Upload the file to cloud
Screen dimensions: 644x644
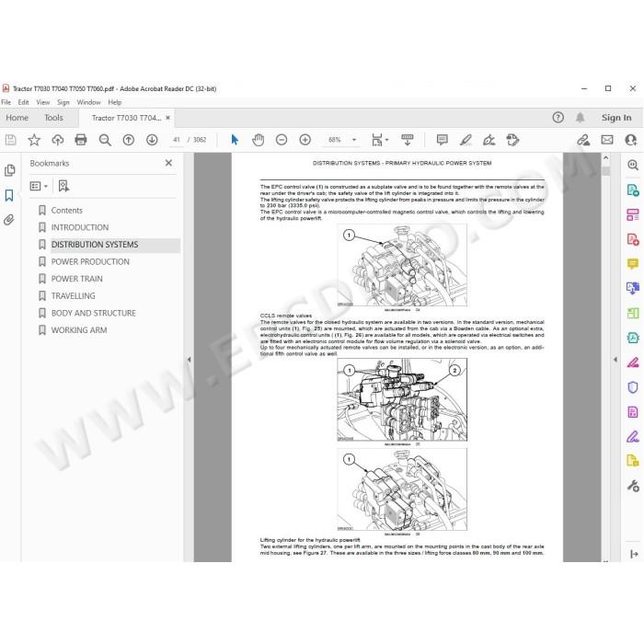[57, 140]
